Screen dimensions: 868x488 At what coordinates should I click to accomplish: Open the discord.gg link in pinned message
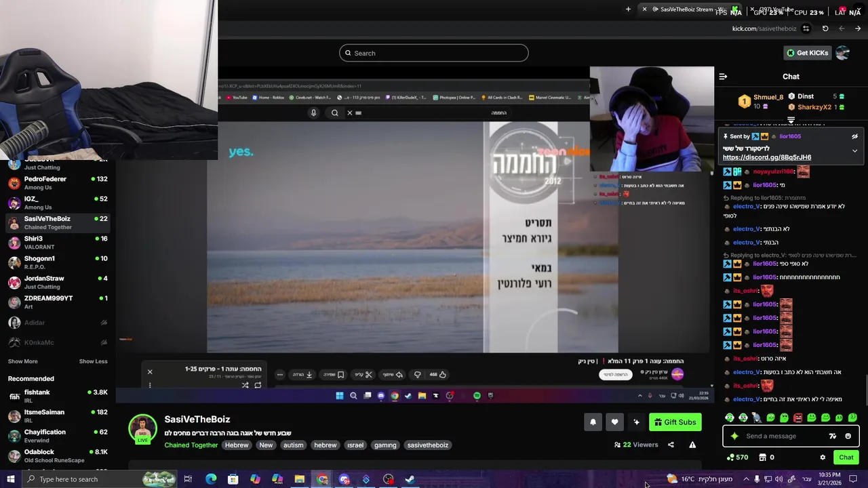coord(767,157)
